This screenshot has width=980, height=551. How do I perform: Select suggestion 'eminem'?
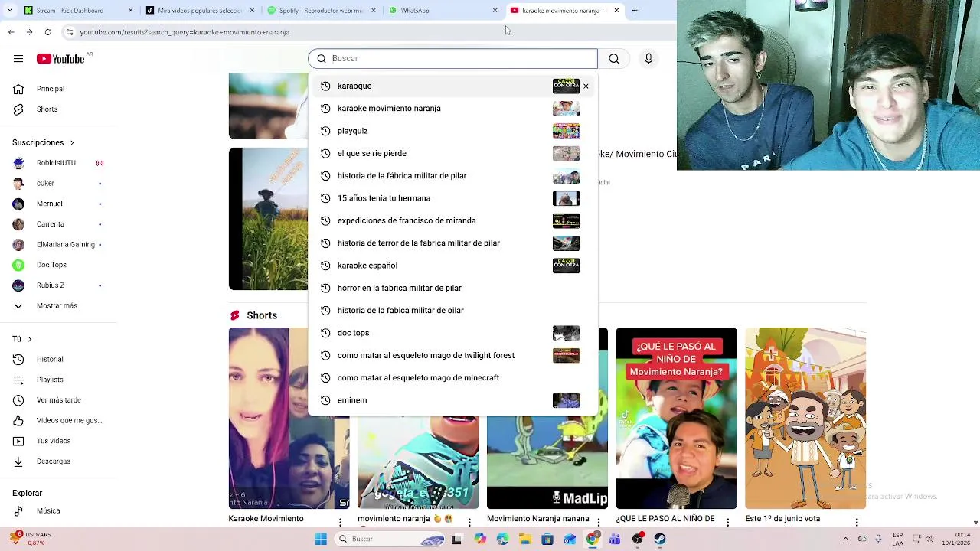click(452, 400)
